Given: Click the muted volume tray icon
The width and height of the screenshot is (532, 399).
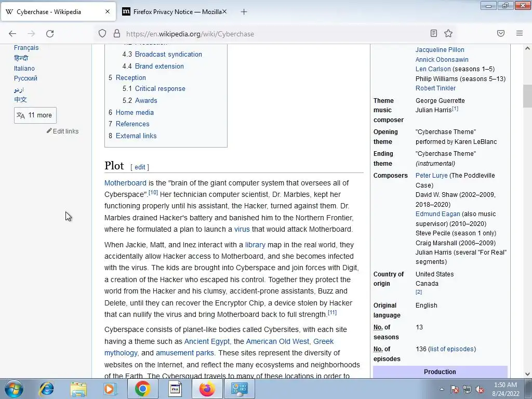Looking at the screenshot, I should [x=480, y=389].
